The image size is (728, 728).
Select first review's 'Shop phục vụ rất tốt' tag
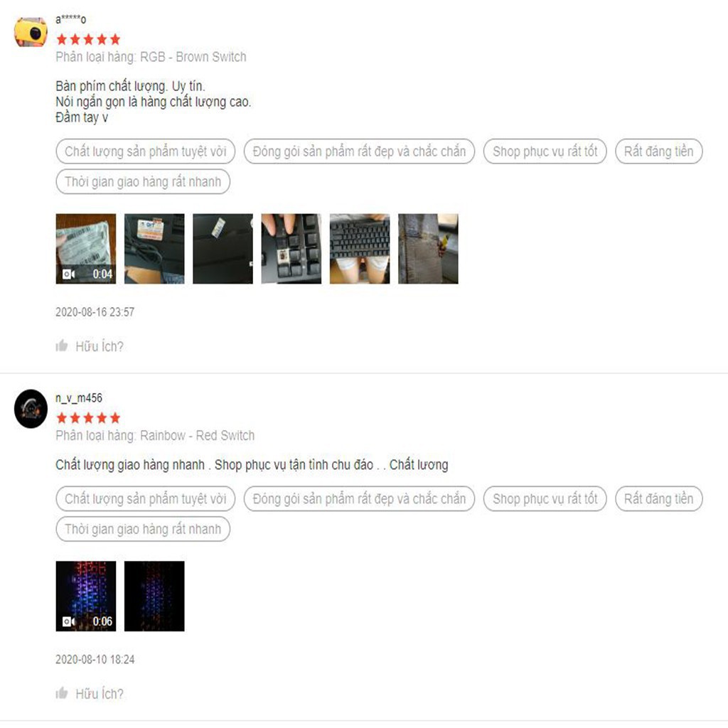(x=545, y=151)
